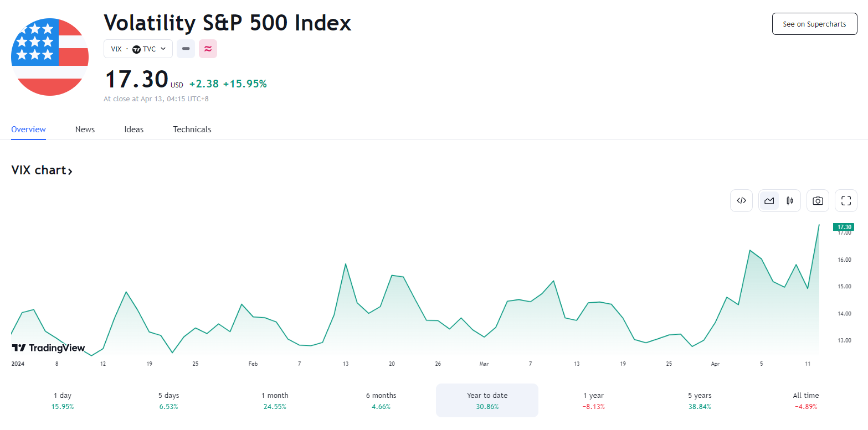868x430 pixels.
Task: Open the chart in fullscreen mode
Action: click(x=846, y=201)
